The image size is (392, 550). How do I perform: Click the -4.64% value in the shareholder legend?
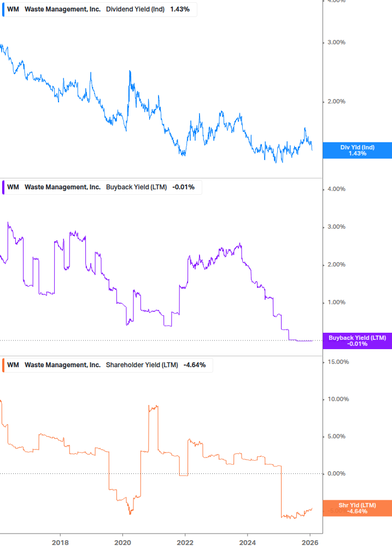pos(194,365)
